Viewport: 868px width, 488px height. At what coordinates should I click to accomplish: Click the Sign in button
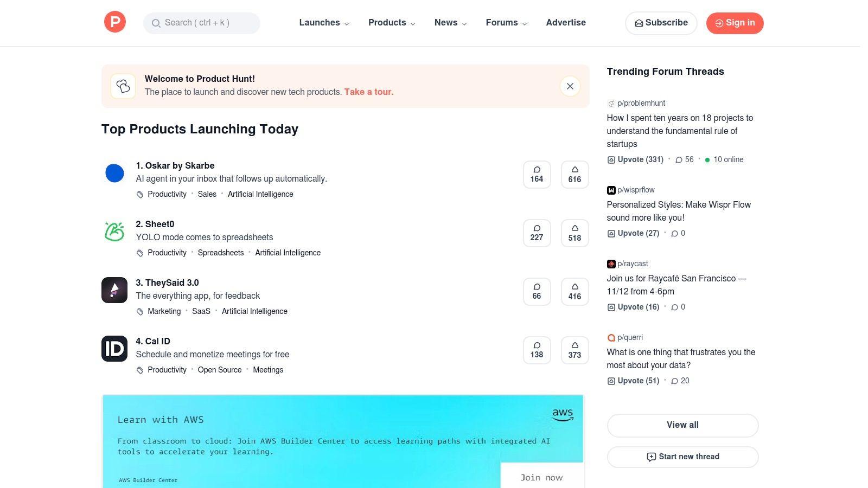pyautogui.click(x=735, y=23)
